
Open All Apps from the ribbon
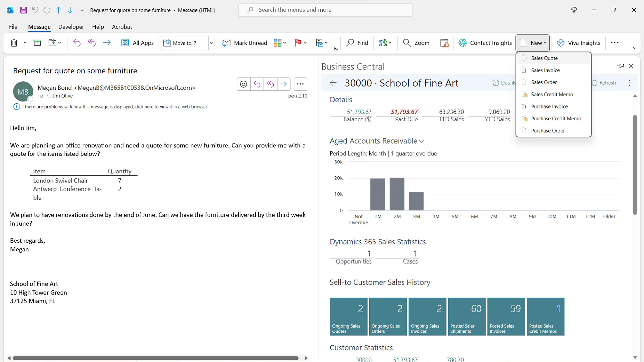[x=137, y=42]
